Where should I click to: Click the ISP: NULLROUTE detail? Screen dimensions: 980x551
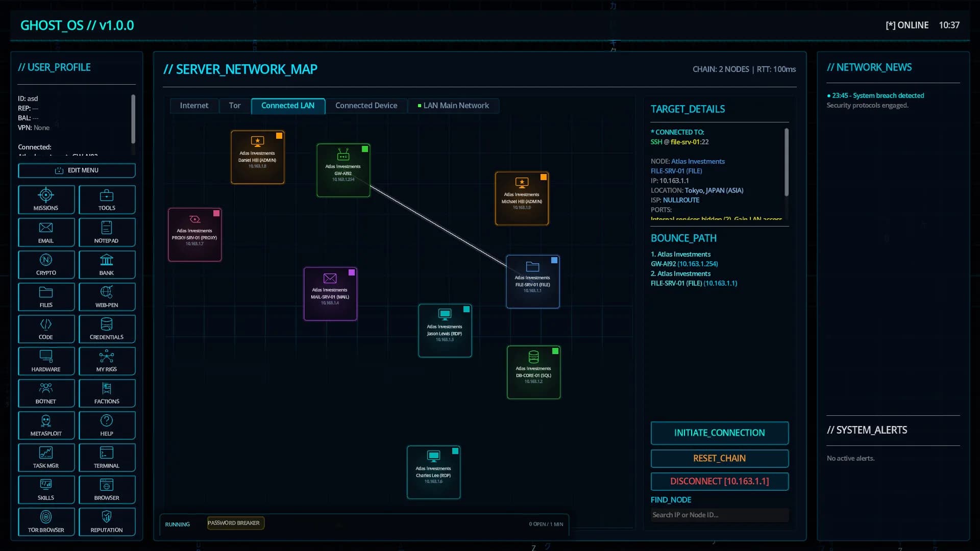pos(675,201)
